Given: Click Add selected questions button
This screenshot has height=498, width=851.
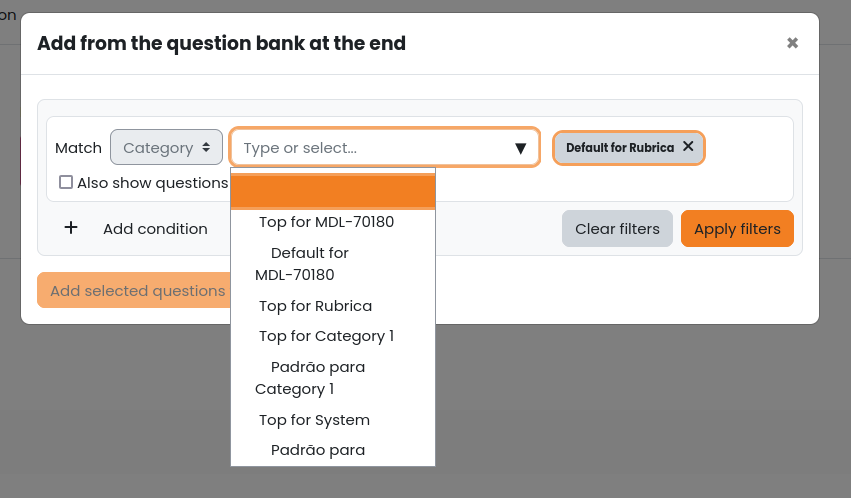Looking at the screenshot, I should tap(134, 290).
